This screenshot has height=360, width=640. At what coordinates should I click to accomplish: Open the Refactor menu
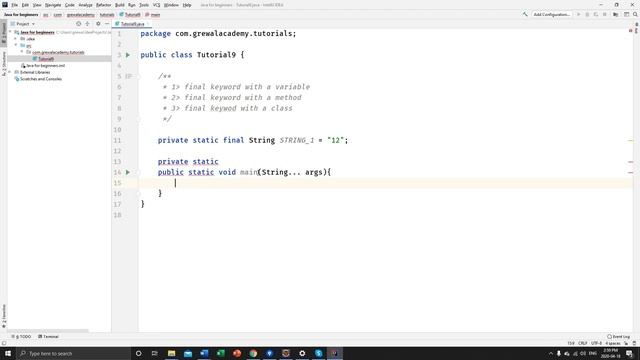pyautogui.click(x=103, y=5)
